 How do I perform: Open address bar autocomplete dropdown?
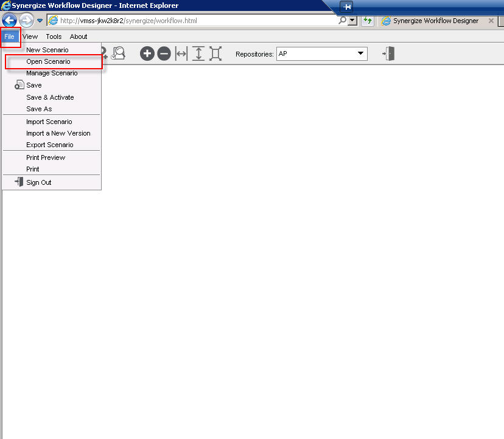(352, 21)
